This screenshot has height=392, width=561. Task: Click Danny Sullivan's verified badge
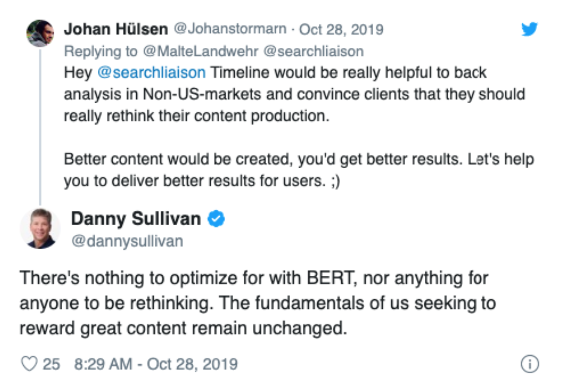[x=216, y=218]
